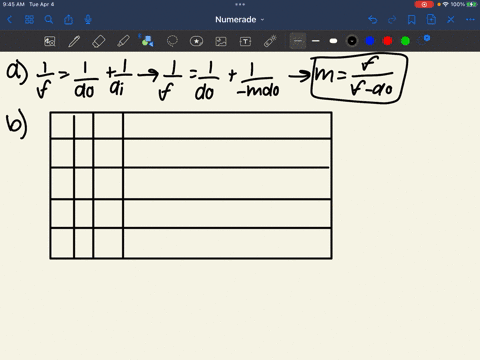Tap the Wi-Fi status icon
The image size is (480, 360).
[x=446, y=4]
